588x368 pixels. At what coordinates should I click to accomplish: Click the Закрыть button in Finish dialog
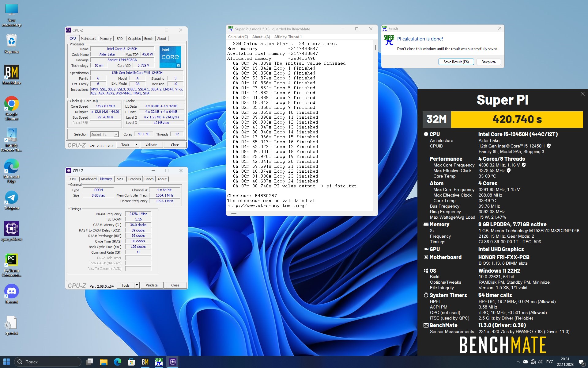[x=488, y=62]
